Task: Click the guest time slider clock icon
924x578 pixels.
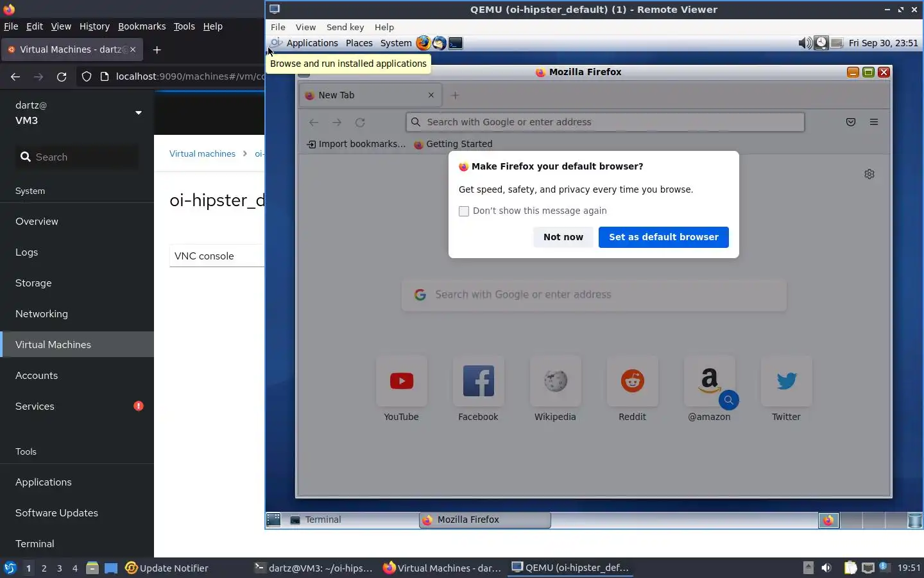Action: [821, 43]
